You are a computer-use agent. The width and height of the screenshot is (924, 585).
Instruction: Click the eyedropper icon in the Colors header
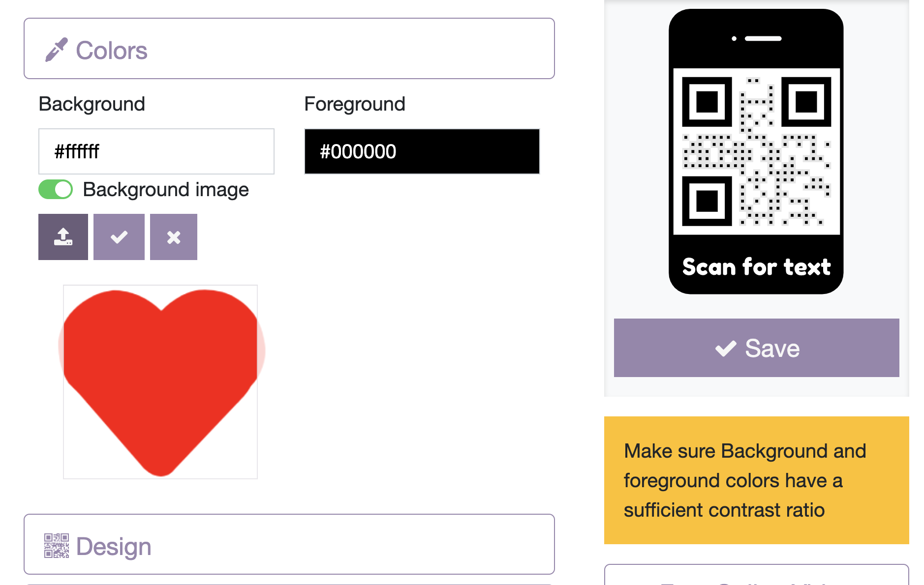pyautogui.click(x=57, y=48)
